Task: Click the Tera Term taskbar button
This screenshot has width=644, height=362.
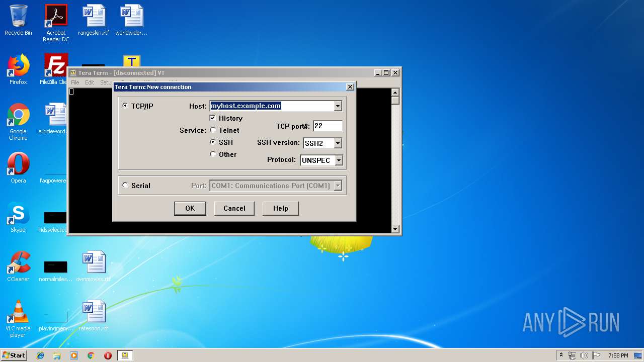Action: [125, 355]
